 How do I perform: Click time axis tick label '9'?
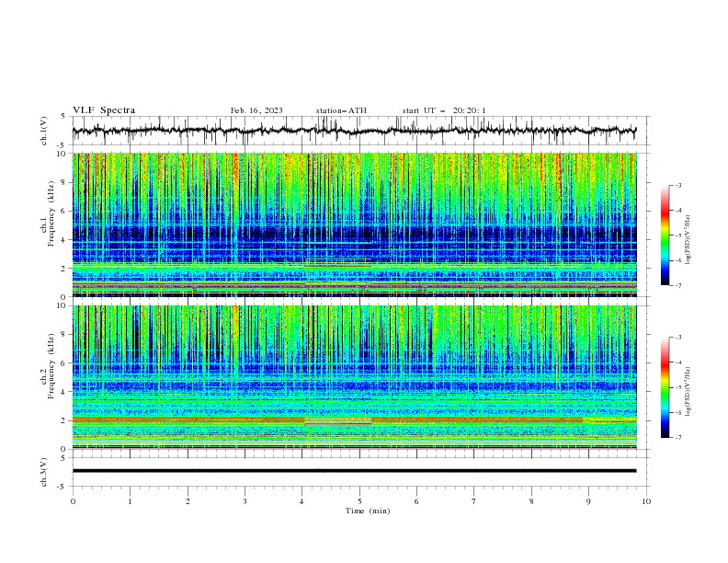tap(588, 501)
